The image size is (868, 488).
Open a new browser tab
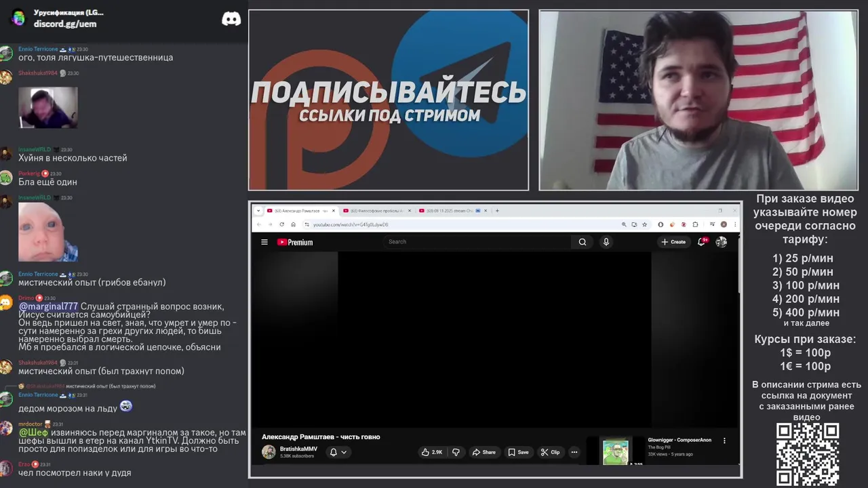click(497, 211)
